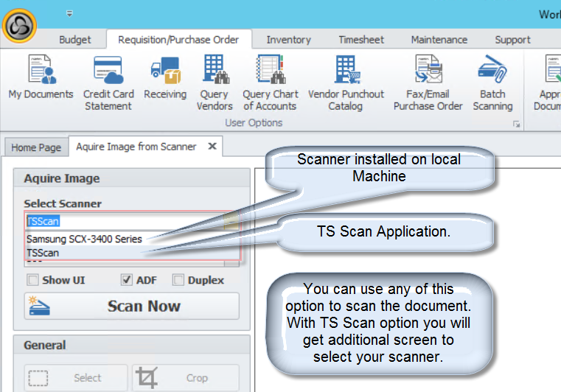Screen dimensions: 561x392
Task: Open My Documents from the ribbon
Action: (x=41, y=80)
